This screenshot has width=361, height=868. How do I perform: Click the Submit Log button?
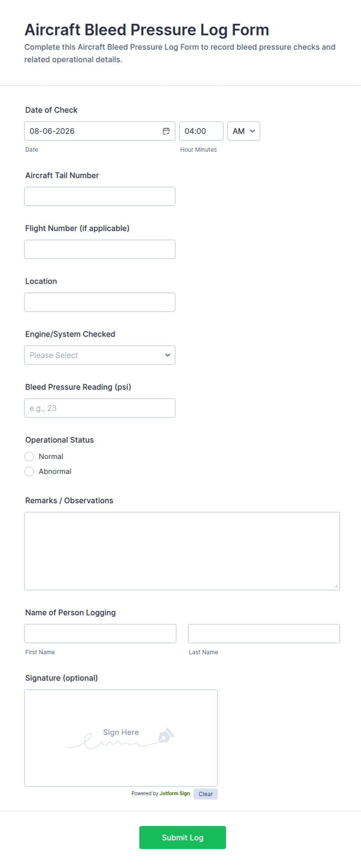pyautogui.click(x=182, y=837)
